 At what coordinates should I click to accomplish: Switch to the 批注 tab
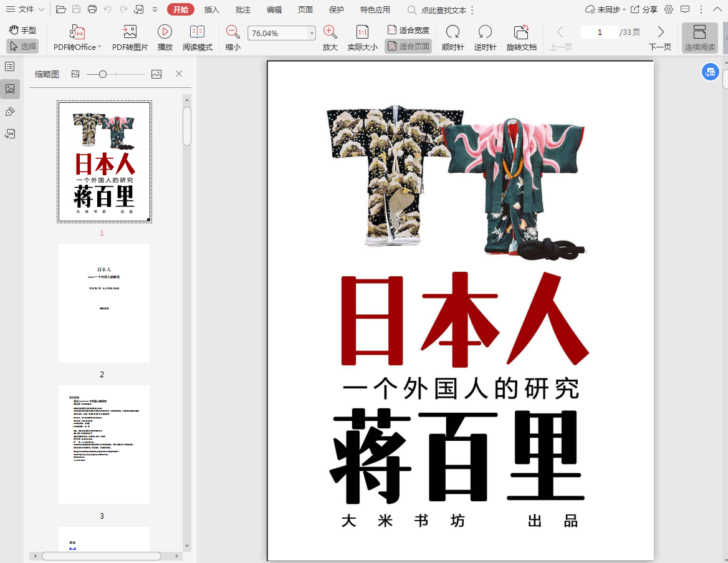point(243,9)
